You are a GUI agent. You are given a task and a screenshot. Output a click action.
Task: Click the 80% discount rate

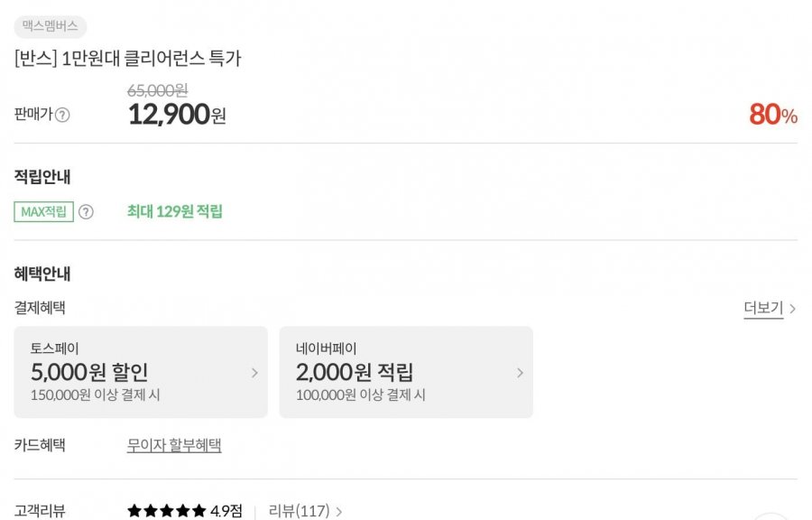tap(773, 115)
